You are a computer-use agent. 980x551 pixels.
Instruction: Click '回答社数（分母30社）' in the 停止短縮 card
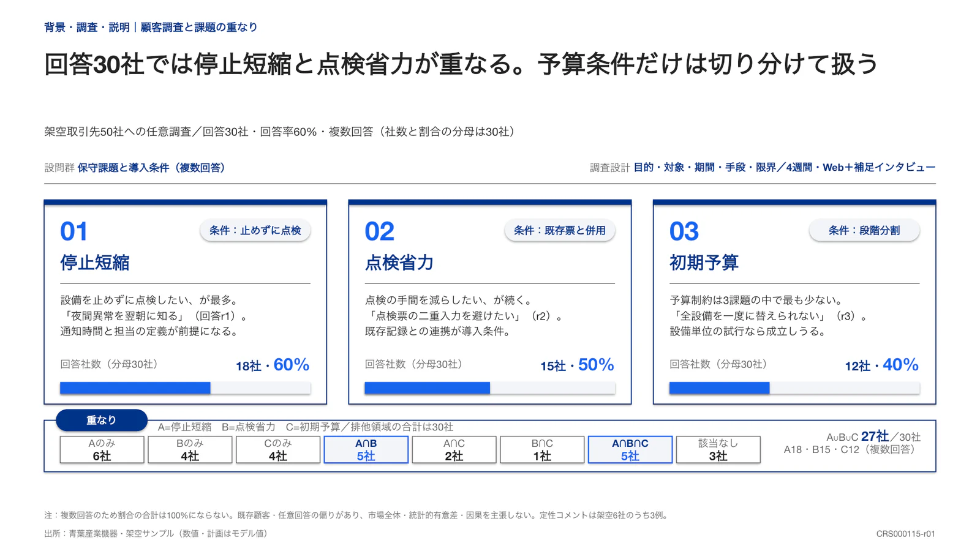111,364
